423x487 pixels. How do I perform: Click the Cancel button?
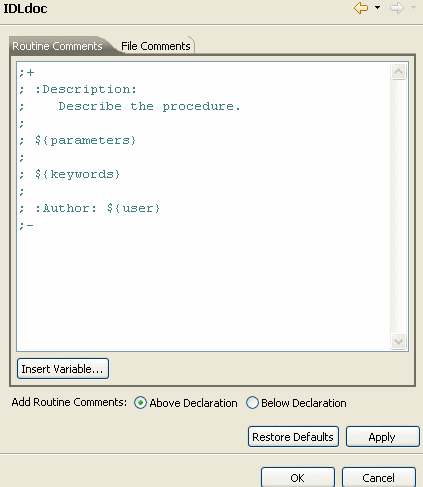[379, 477]
